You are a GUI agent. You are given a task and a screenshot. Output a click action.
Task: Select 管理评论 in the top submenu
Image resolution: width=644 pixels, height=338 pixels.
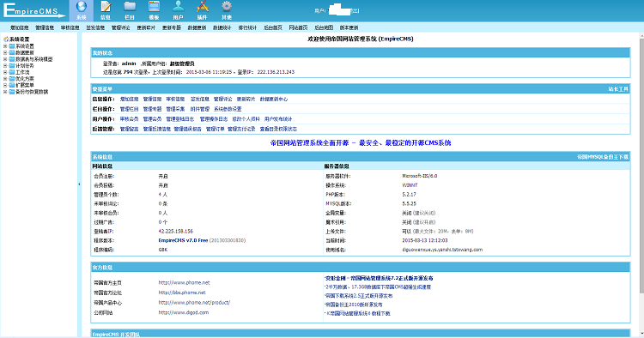pos(121,28)
